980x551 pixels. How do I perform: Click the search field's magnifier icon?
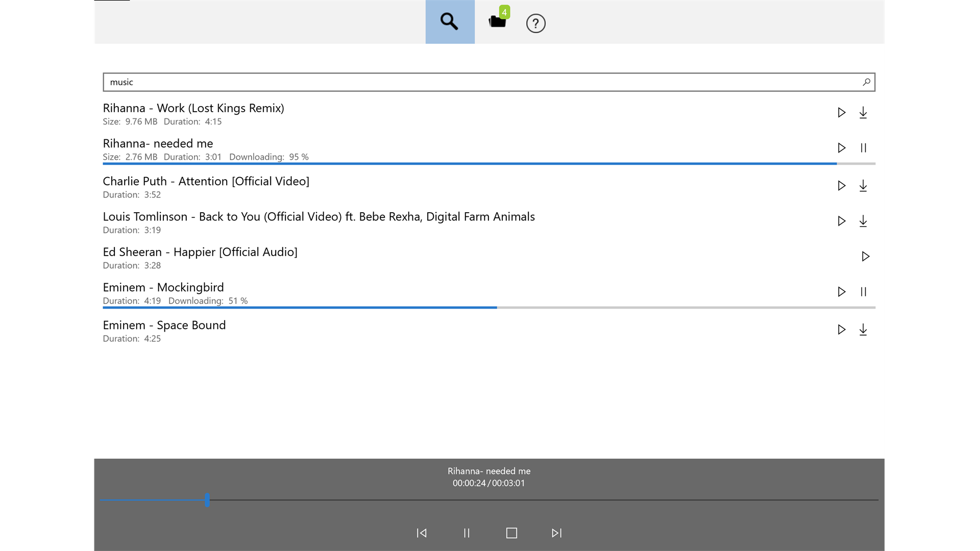click(866, 82)
